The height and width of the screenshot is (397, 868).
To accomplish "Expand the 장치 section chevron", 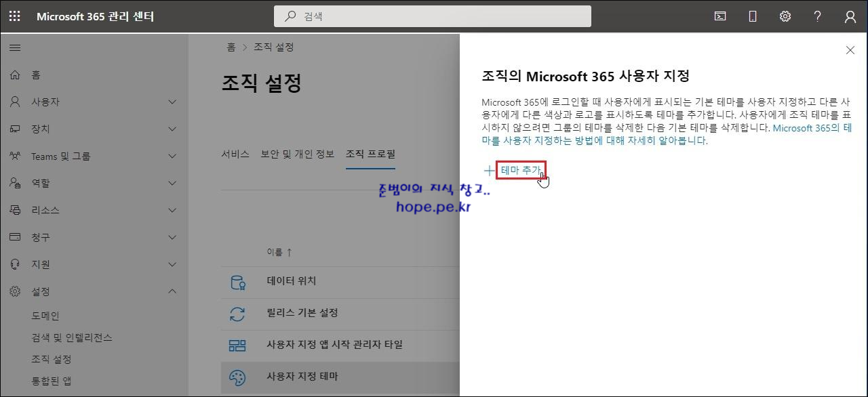I will coord(172,129).
